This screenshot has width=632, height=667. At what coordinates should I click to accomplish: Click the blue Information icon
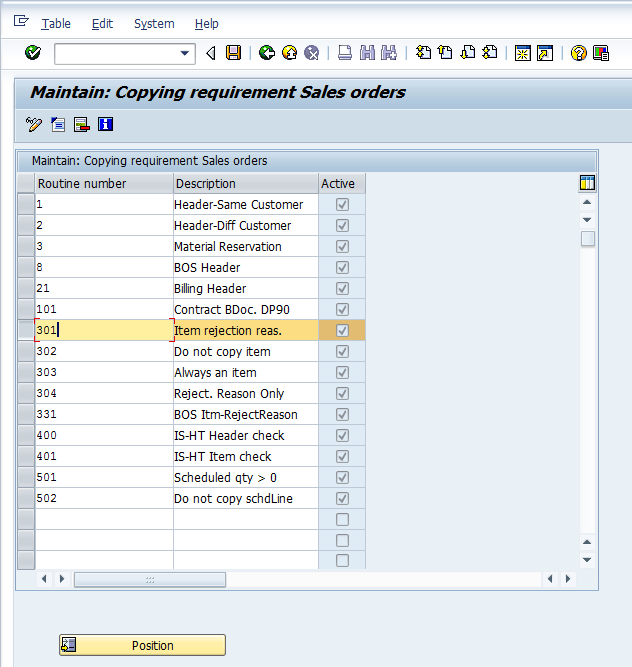(x=105, y=124)
